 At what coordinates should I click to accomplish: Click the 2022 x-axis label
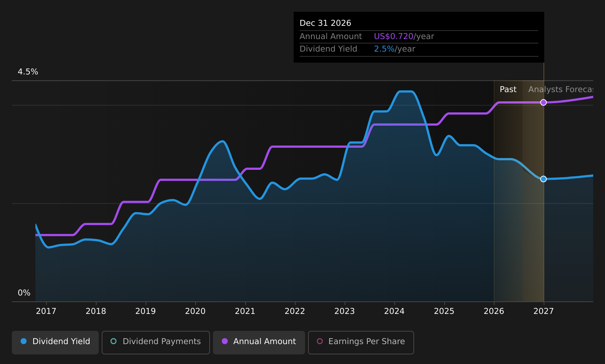[295, 311]
